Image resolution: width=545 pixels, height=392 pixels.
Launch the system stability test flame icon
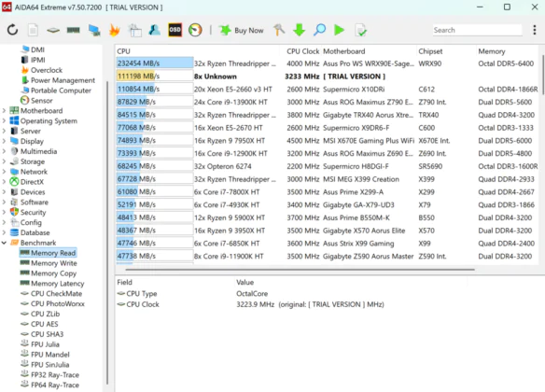(115, 30)
